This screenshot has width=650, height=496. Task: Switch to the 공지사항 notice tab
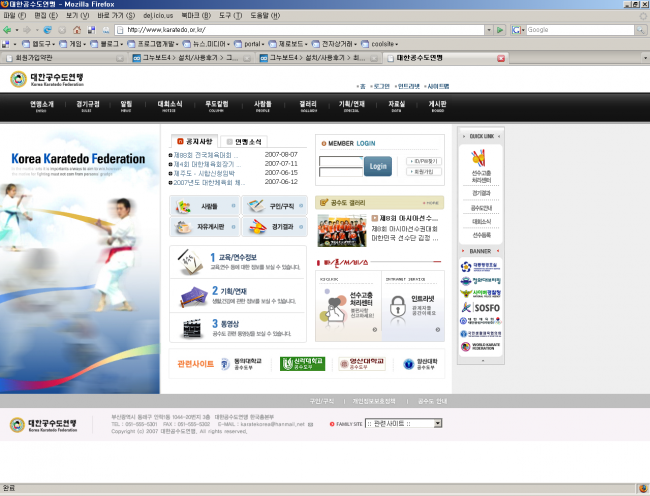(x=195, y=141)
